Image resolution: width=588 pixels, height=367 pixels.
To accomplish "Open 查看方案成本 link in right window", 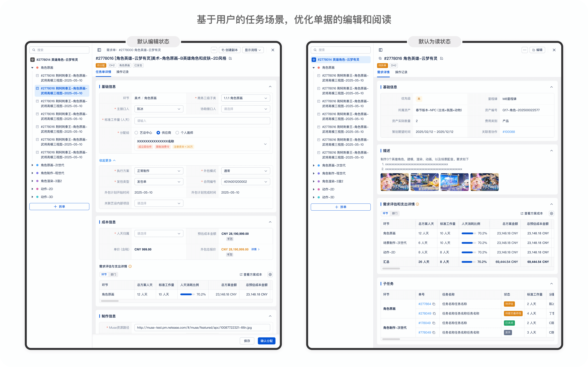I will [532, 214].
